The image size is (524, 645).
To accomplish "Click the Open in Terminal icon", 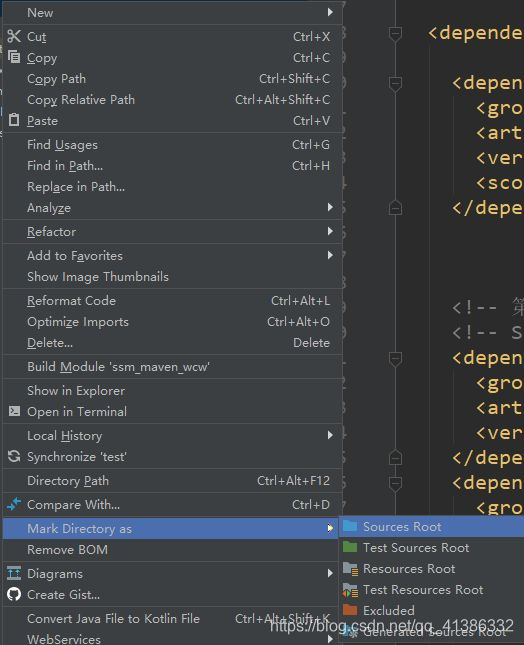I will [x=14, y=411].
